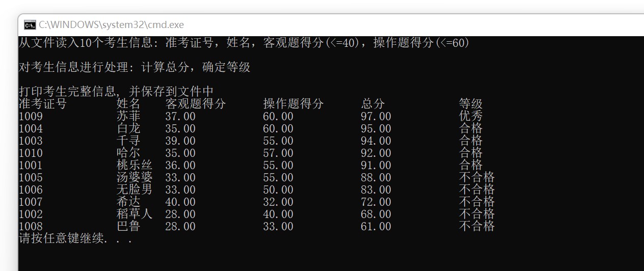This screenshot has height=271, width=644.
Task: Click operation score 32.00
Action: tap(278, 202)
